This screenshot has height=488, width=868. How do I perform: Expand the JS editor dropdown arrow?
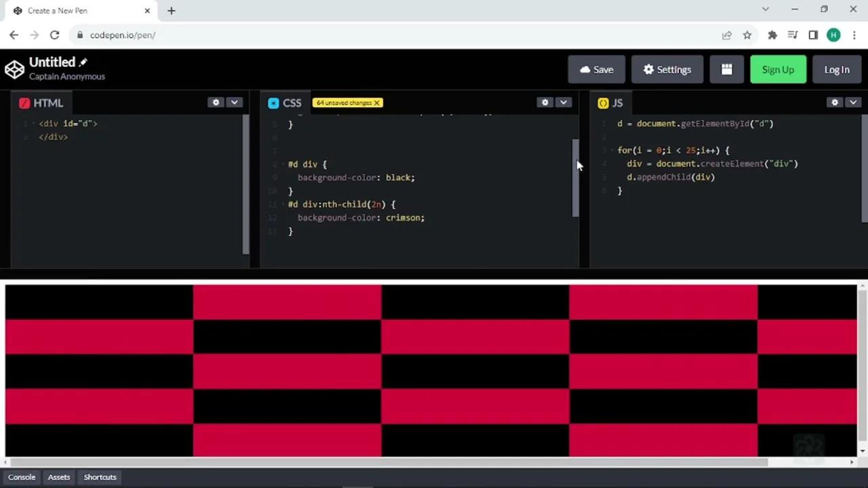tap(852, 102)
